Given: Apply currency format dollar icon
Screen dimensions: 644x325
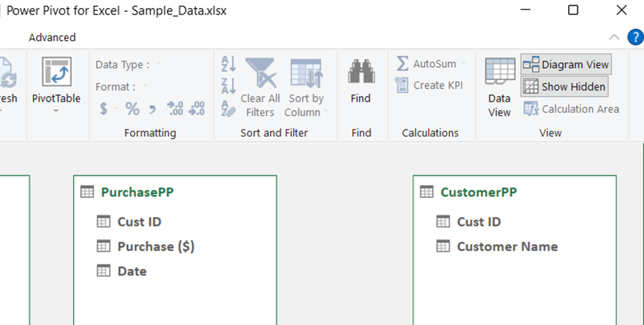Looking at the screenshot, I should 104,109.
